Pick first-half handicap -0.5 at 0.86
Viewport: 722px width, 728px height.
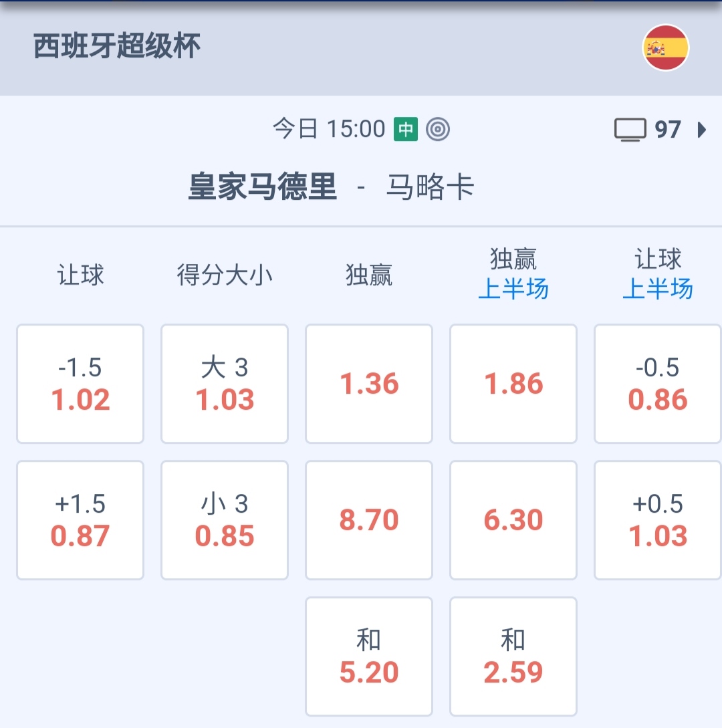pyautogui.click(x=658, y=384)
